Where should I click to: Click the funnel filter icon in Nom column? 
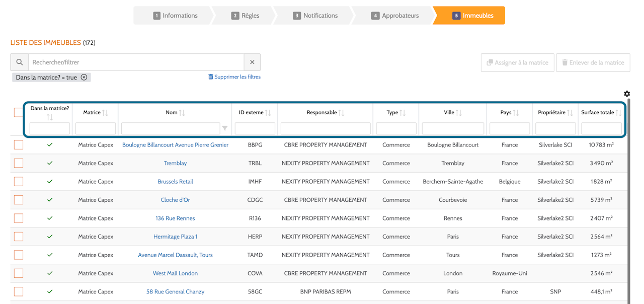click(x=225, y=128)
